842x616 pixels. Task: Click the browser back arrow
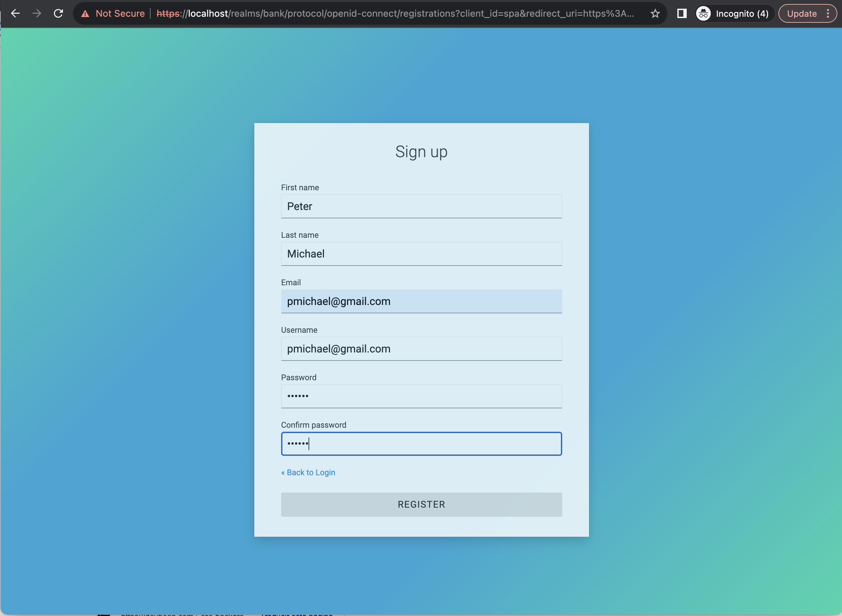tap(15, 14)
